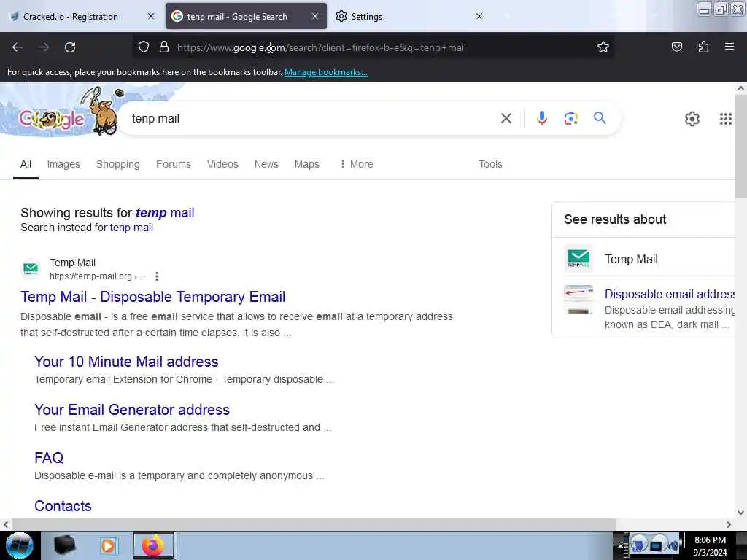Screen dimensions: 747x560
Task: Reload the current page
Action: [x=70, y=47]
